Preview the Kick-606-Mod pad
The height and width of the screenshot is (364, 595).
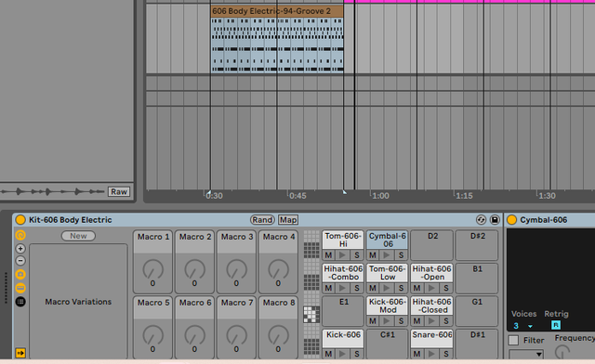387,321
